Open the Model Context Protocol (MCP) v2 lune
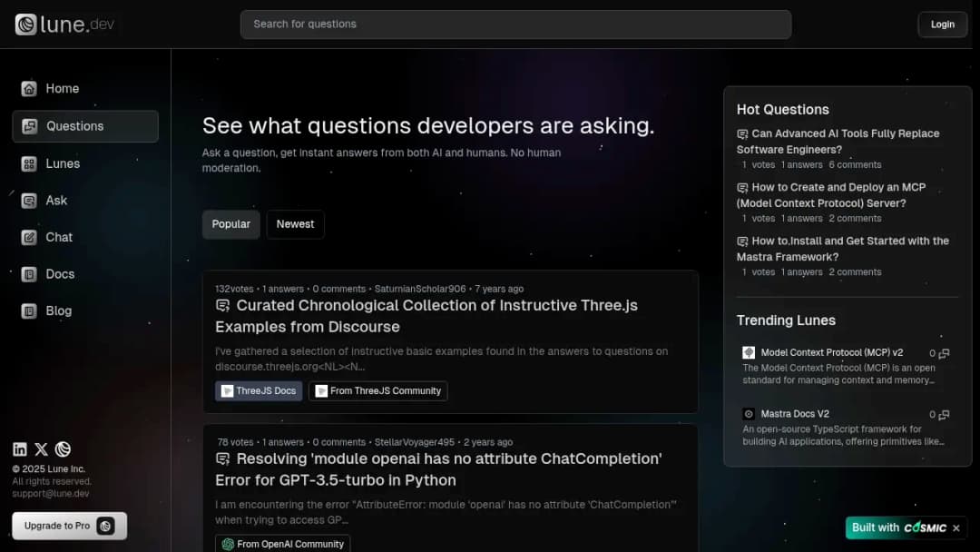The width and height of the screenshot is (980, 552). click(x=832, y=352)
